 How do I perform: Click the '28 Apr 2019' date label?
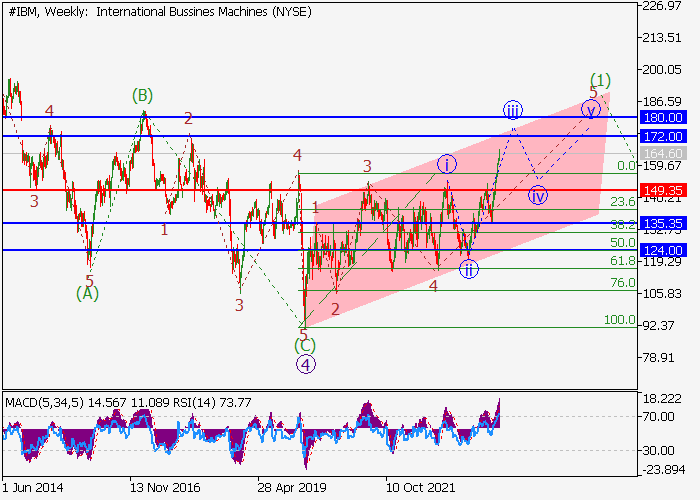(x=292, y=488)
